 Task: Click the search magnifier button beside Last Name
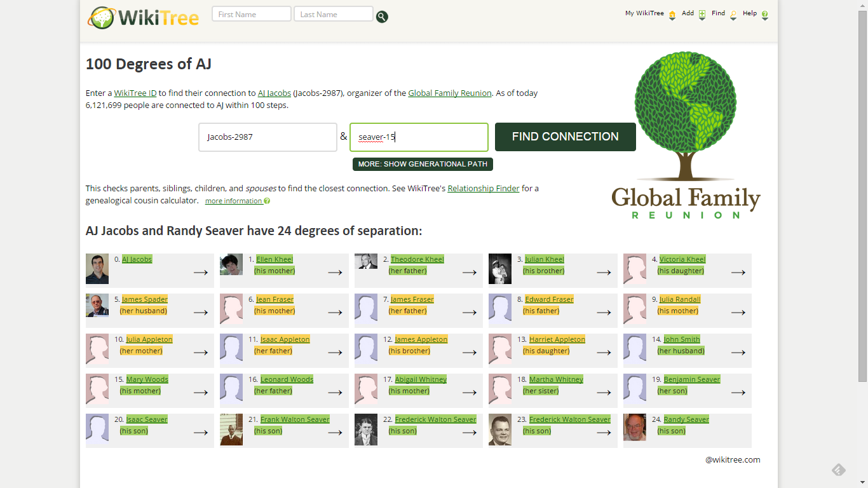pyautogui.click(x=382, y=17)
